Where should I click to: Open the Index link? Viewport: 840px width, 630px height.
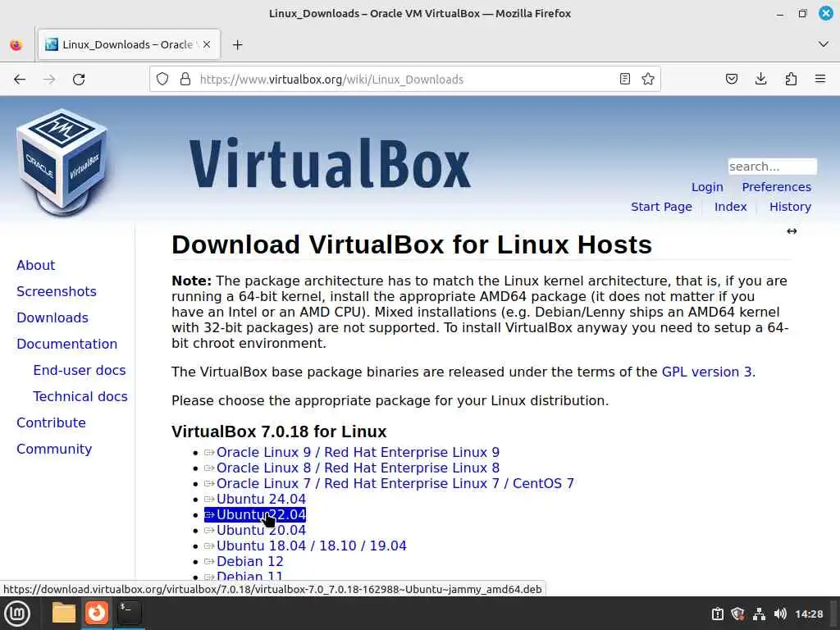tap(730, 207)
